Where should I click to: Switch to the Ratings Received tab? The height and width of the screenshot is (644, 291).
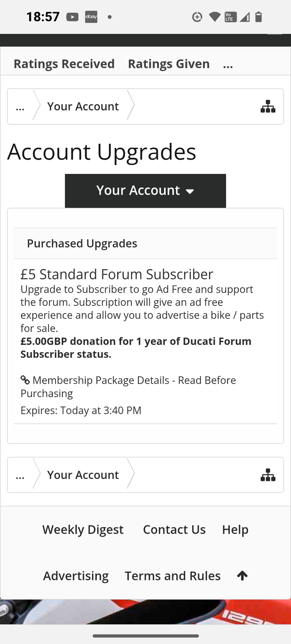point(64,64)
